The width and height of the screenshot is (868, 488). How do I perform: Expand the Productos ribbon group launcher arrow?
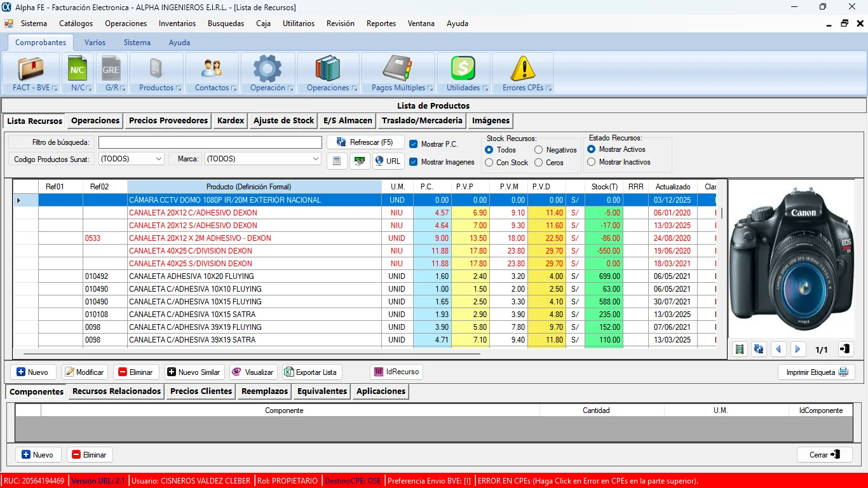(x=179, y=88)
